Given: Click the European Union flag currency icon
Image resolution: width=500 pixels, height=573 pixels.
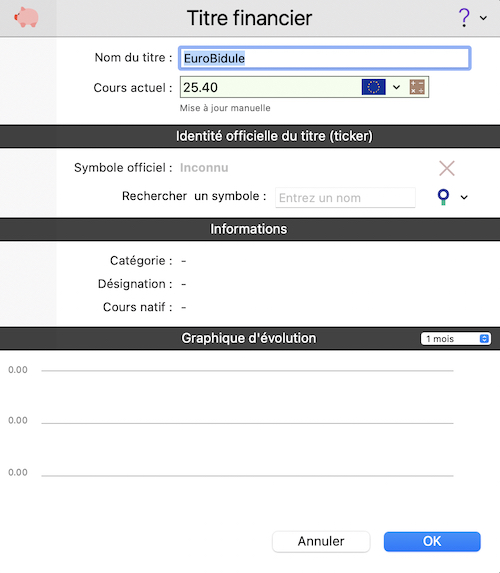Looking at the screenshot, I should (x=374, y=87).
